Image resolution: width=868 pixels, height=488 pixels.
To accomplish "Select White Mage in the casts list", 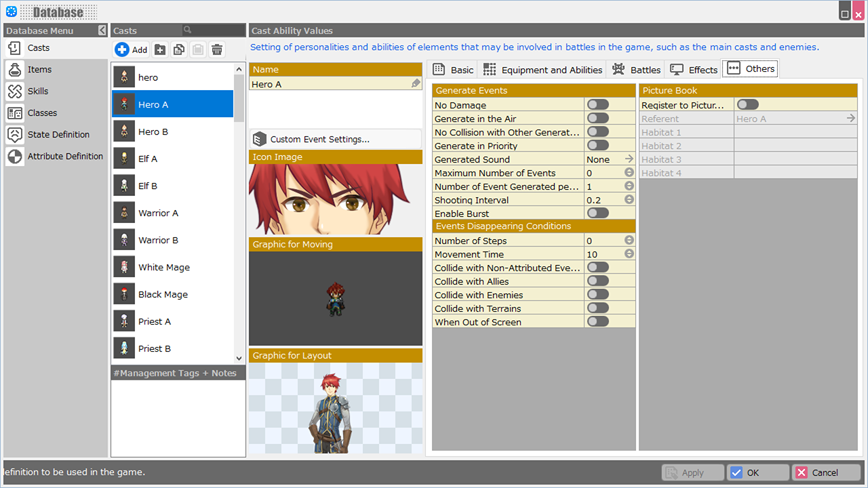I will (164, 268).
